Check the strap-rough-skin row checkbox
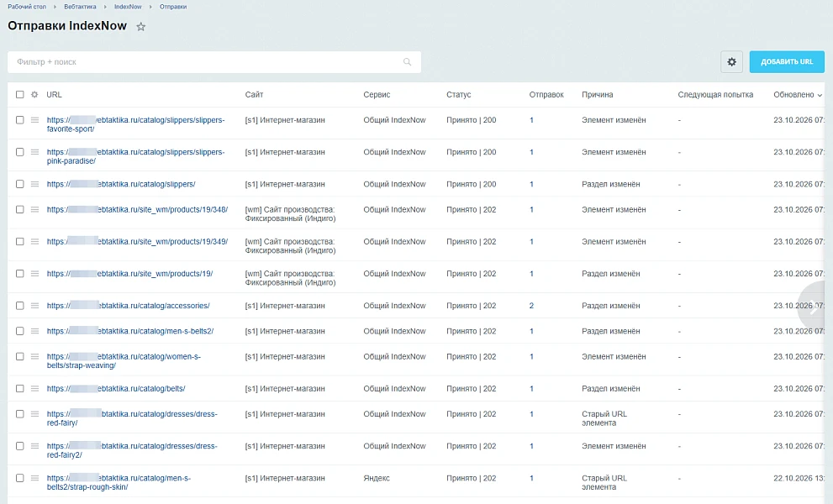The image size is (833, 504). [x=19, y=478]
